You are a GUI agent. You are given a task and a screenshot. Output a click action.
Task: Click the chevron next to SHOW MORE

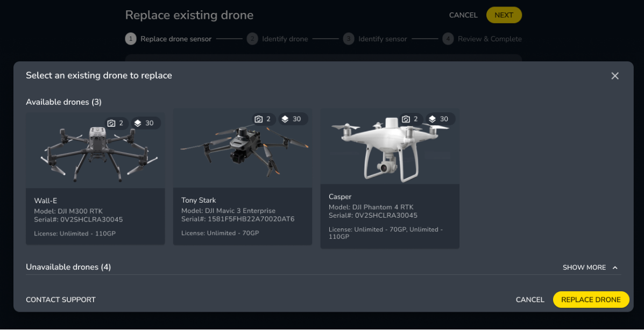click(x=614, y=267)
